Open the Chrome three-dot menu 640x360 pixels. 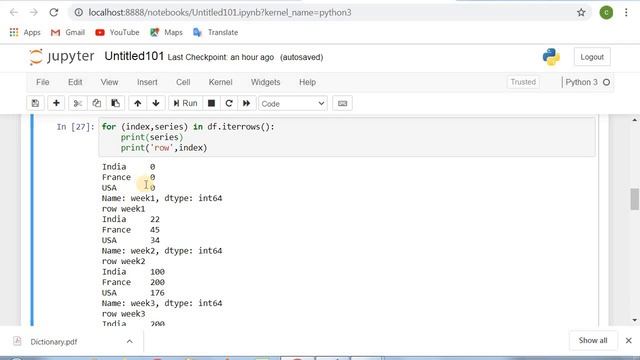626,13
